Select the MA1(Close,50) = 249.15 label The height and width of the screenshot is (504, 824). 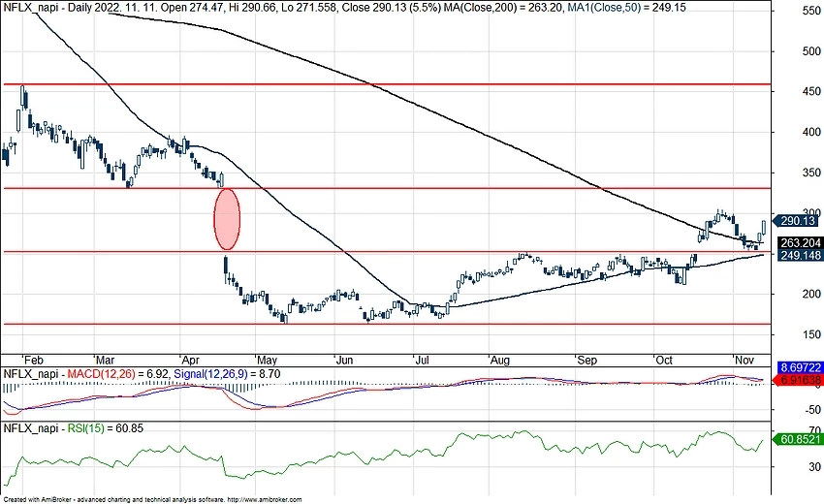626,8
